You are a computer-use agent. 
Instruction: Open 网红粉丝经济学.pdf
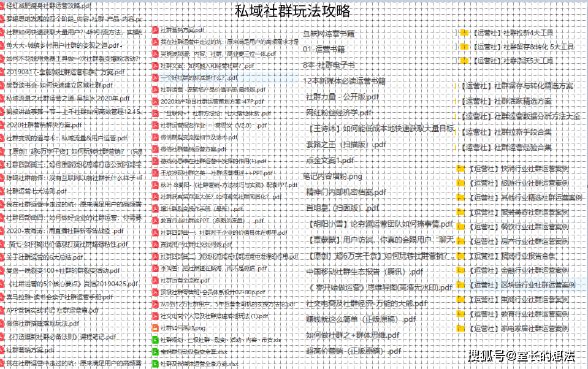(338, 113)
